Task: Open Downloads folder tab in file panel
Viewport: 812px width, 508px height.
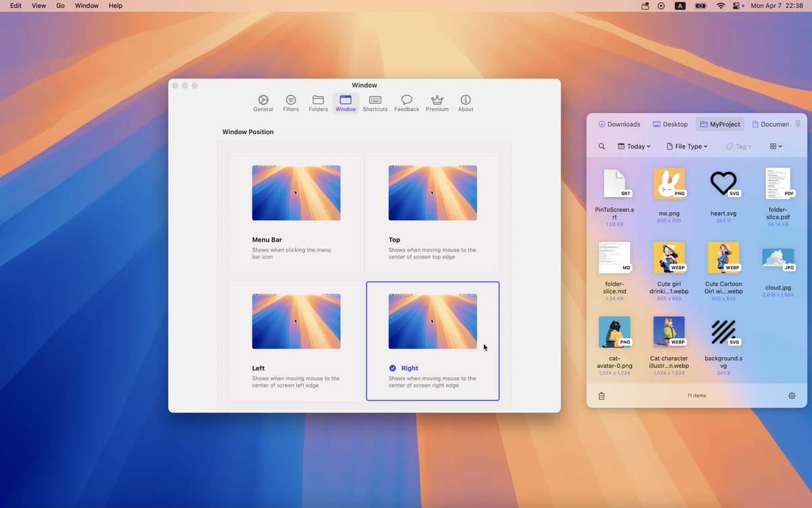Action: [x=619, y=124]
